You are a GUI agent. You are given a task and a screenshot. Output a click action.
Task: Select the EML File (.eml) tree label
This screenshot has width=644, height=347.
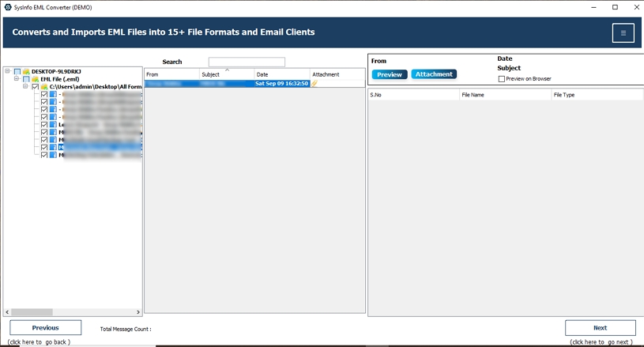pyautogui.click(x=60, y=79)
